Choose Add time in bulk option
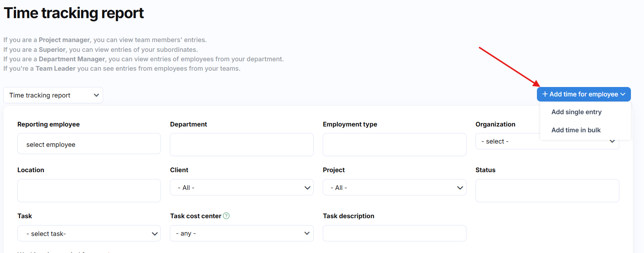Screen dimensions: 644x253 (576, 130)
